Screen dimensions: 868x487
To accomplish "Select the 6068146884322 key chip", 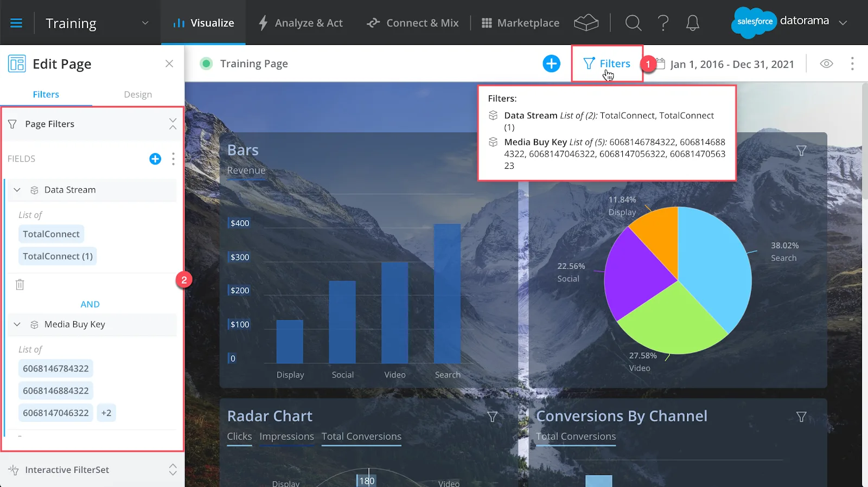I will pyautogui.click(x=56, y=390).
